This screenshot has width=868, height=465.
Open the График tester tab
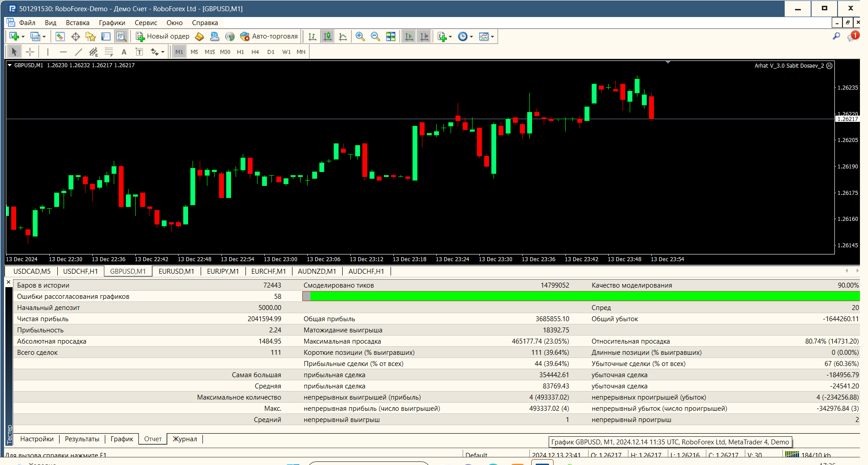tap(122, 439)
